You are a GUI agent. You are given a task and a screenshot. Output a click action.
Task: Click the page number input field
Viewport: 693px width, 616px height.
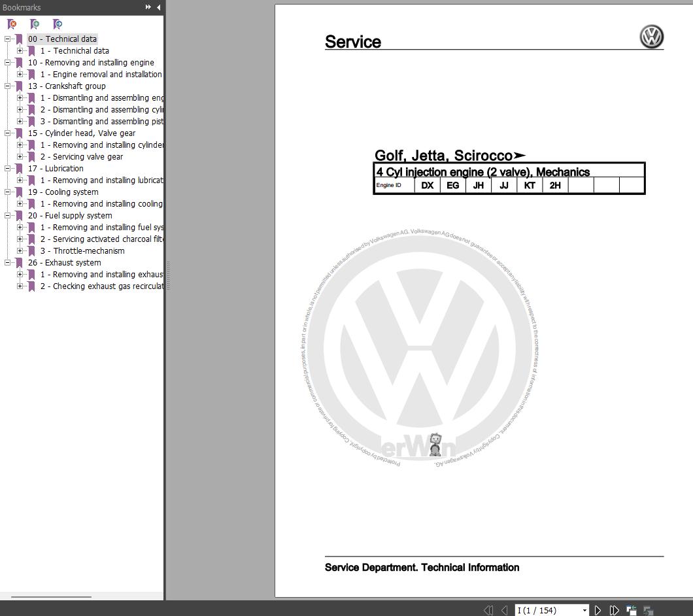(548, 610)
